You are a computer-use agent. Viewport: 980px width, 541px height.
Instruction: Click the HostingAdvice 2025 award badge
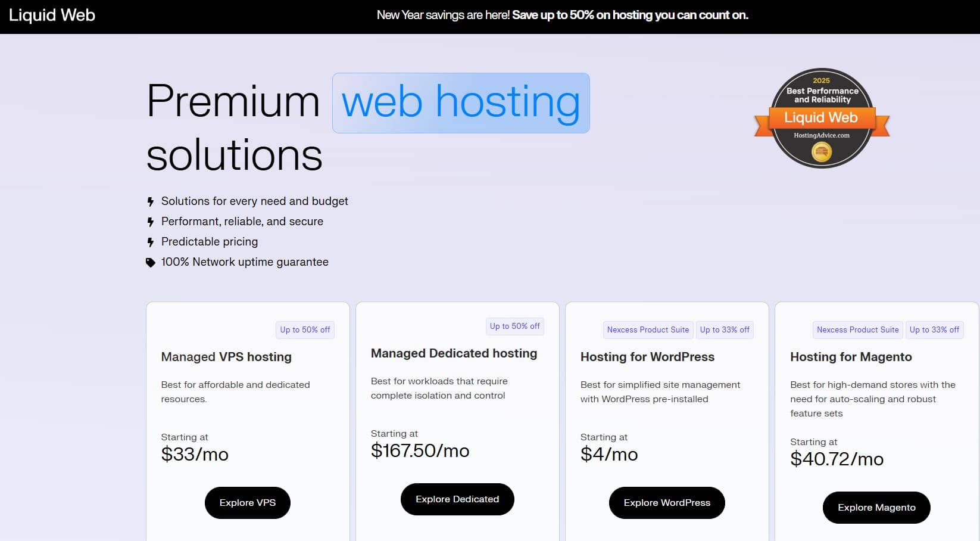pos(822,118)
